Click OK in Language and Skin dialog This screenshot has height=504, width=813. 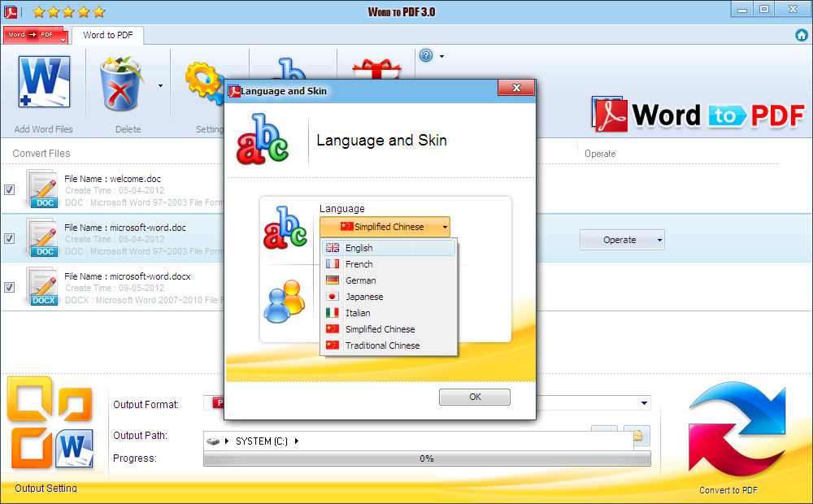pyautogui.click(x=475, y=397)
